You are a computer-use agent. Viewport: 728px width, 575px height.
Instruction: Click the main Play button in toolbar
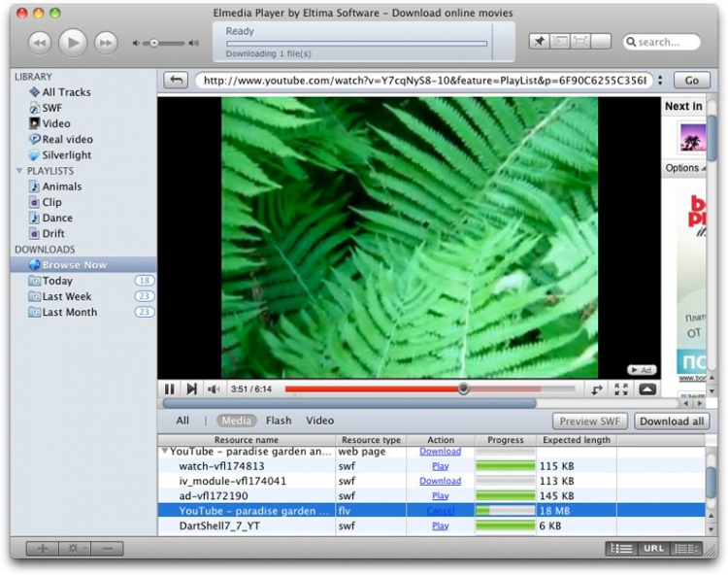pyautogui.click(x=73, y=42)
